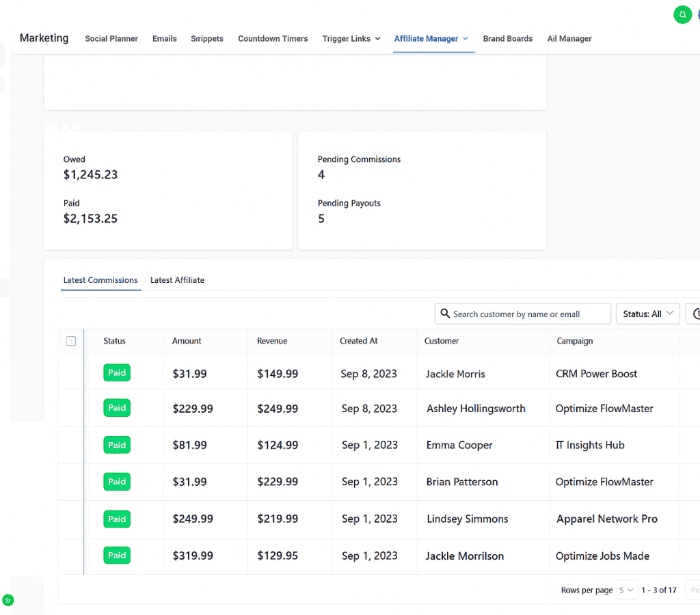Expand the Rows per page selector
Image resolution: width=700 pixels, height=615 pixels.
click(626, 590)
